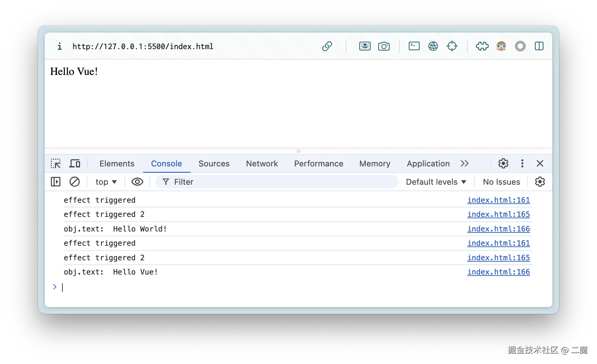Screen dimensions: 597x364
Task: Select the first 'effect triggered' log
Action: click(100, 200)
